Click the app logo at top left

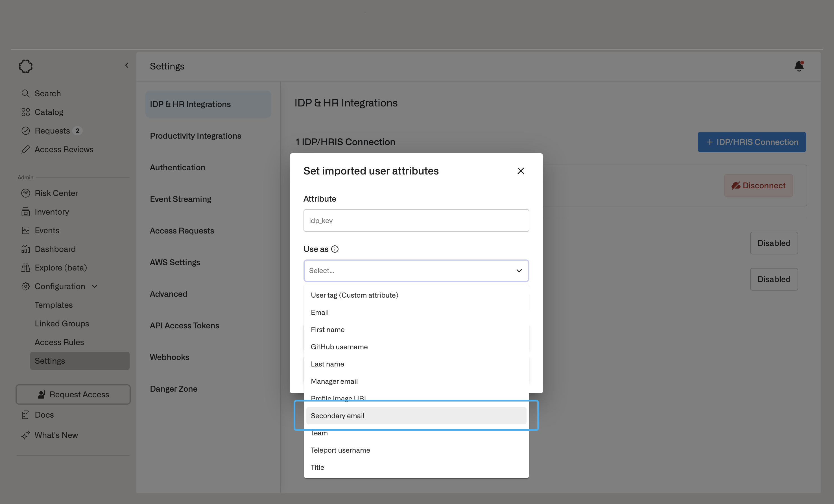pos(26,66)
